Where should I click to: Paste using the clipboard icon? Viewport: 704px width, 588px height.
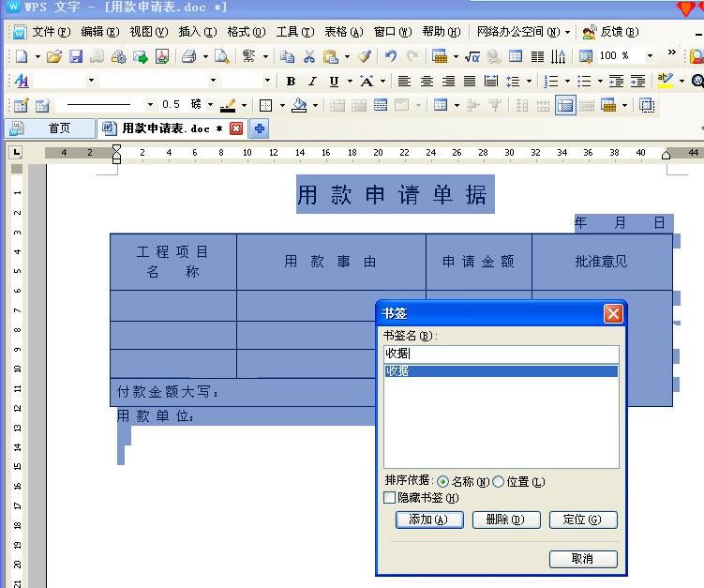[331, 56]
